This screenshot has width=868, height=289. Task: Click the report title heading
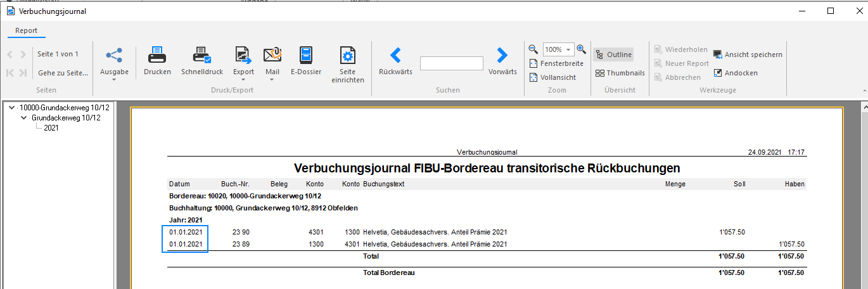487,168
